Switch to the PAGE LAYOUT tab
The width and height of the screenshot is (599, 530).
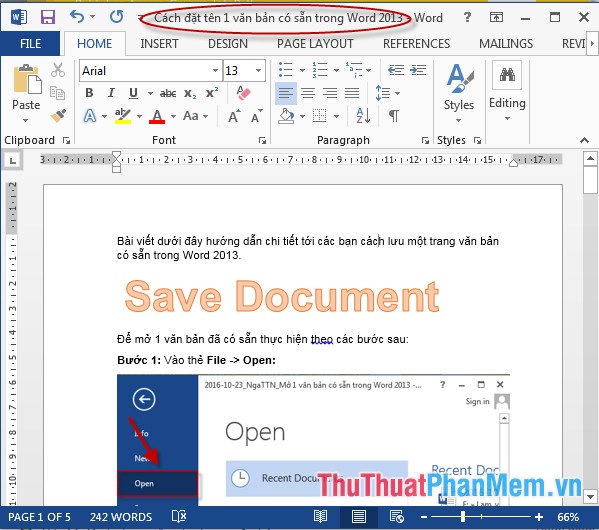[x=315, y=44]
